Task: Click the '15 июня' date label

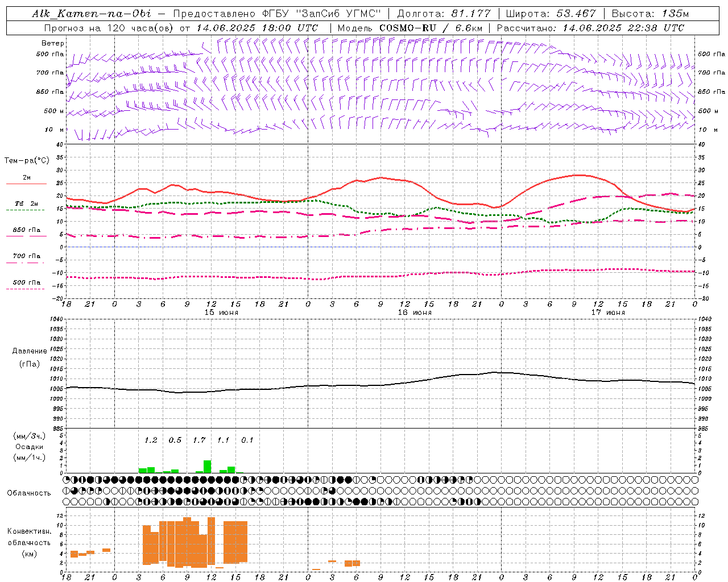Action: [x=221, y=313]
